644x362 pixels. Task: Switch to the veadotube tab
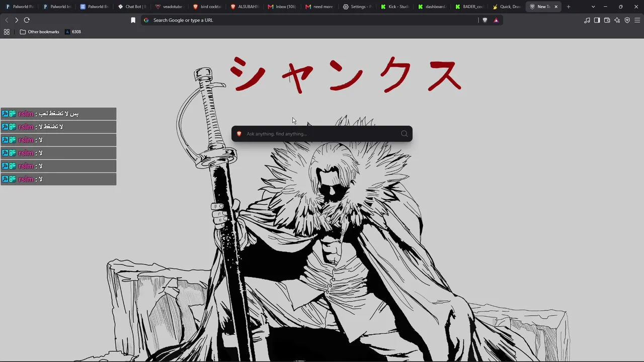[170, 7]
